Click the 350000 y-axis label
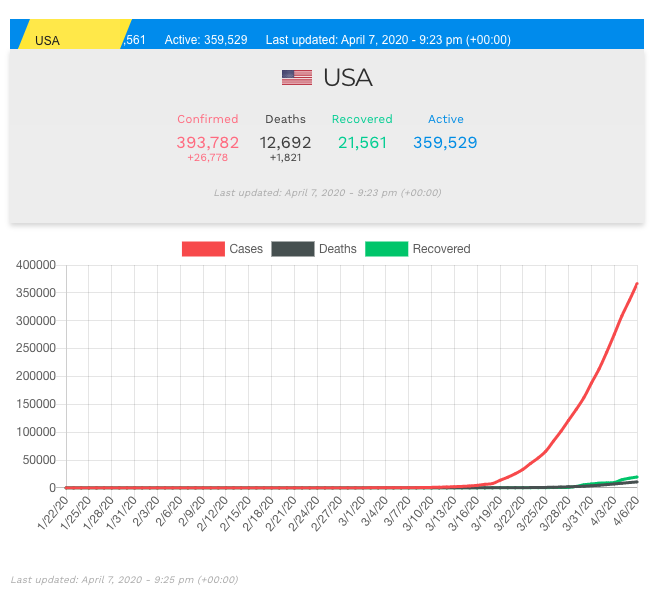 tap(36, 293)
